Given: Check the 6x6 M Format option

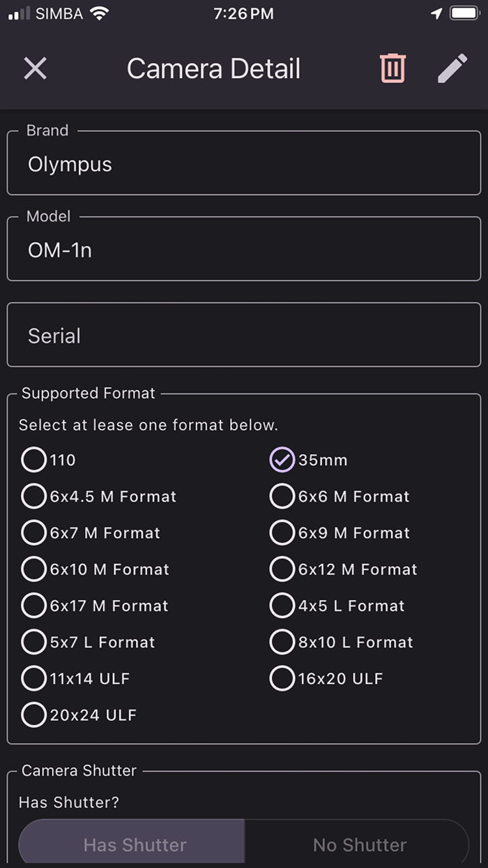Looking at the screenshot, I should tap(282, 496).
